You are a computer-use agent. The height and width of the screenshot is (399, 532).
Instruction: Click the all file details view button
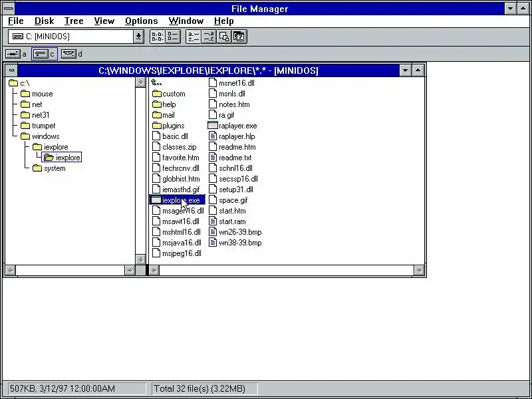173,37
